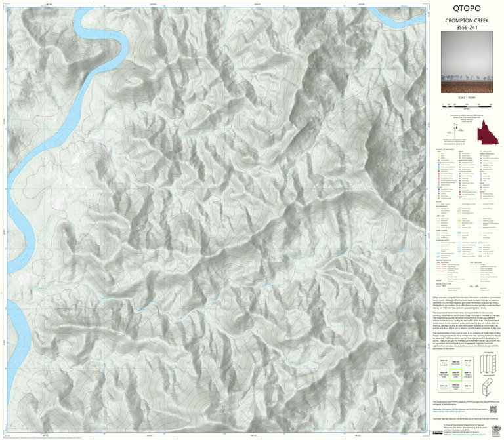Open the landscape photo thumbnail
504x440 pixels.
coord(467,62)
